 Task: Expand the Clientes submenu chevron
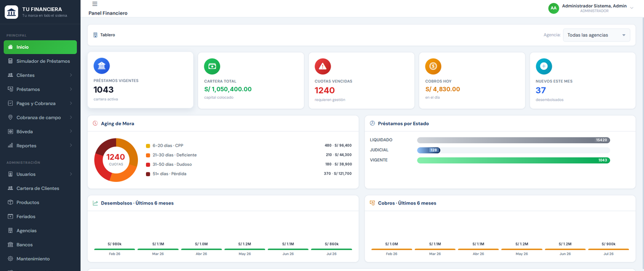(71, 75)
